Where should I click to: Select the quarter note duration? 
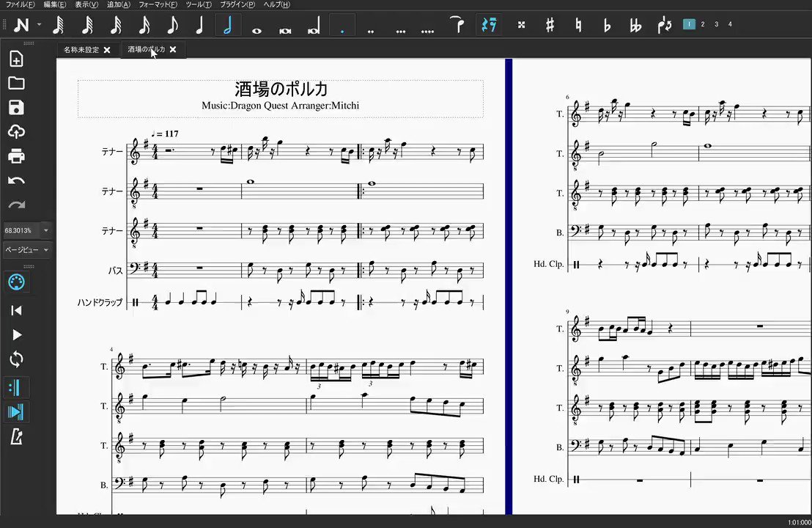(200, 25)
